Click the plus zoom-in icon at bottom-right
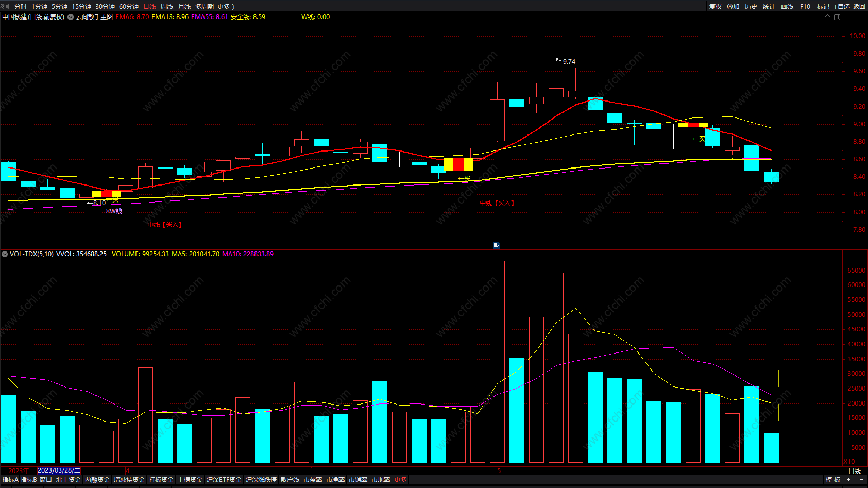The height and width of the screenshot is (488, 868). coord(848,480)
